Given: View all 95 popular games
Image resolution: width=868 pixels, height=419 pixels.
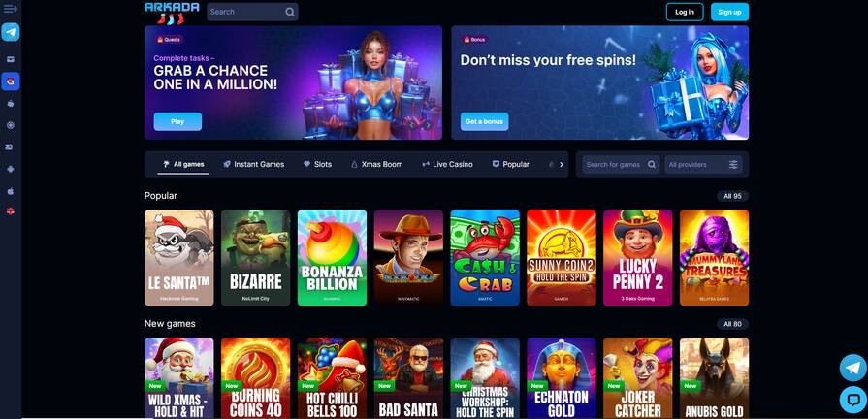Looking at the screenshot, I should pos(732,196).
